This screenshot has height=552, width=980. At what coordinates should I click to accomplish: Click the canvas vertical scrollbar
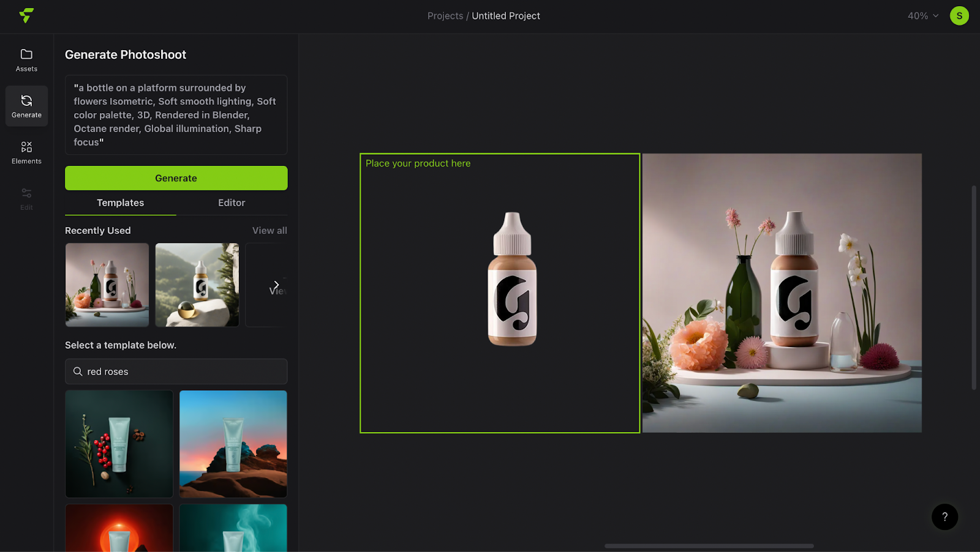[974, 287]
